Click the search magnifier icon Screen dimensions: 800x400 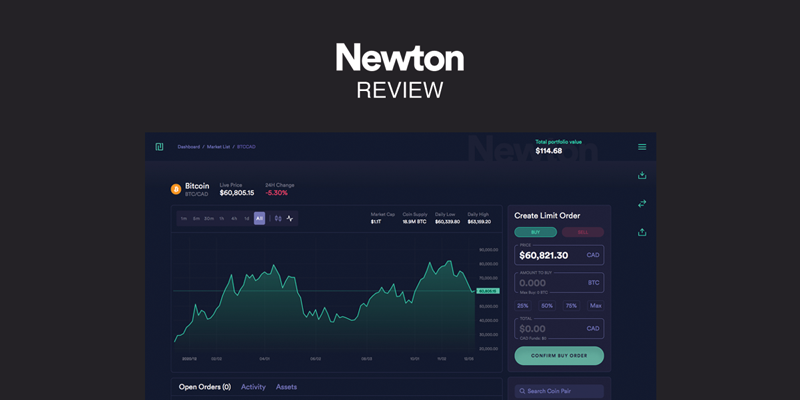tap(522, 391)
